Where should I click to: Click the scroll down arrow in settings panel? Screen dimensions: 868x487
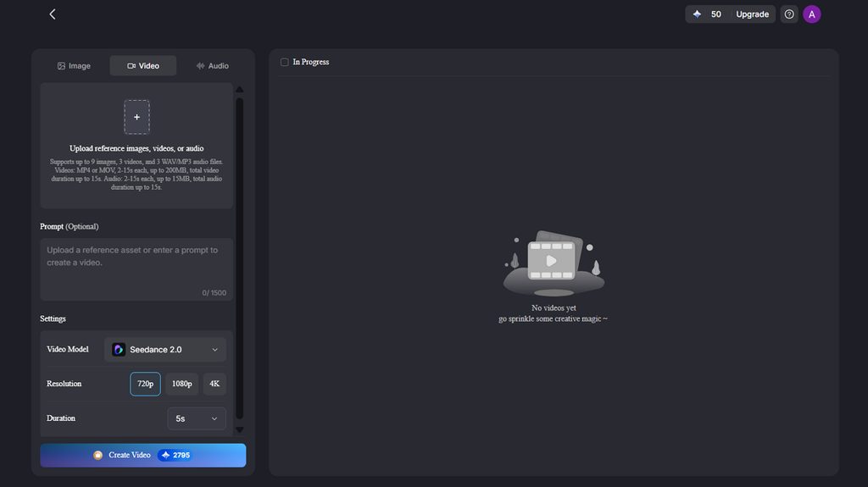(240, 429)
